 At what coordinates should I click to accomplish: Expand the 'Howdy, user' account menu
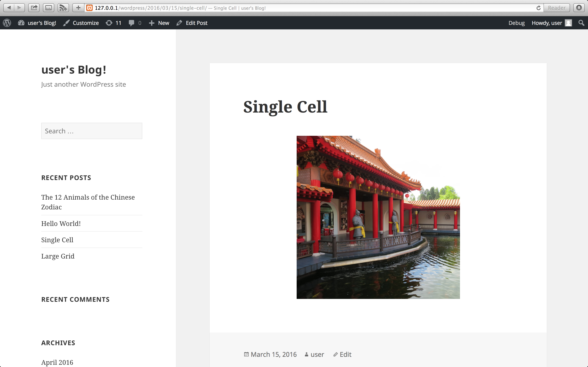click(x=547, y=23)
